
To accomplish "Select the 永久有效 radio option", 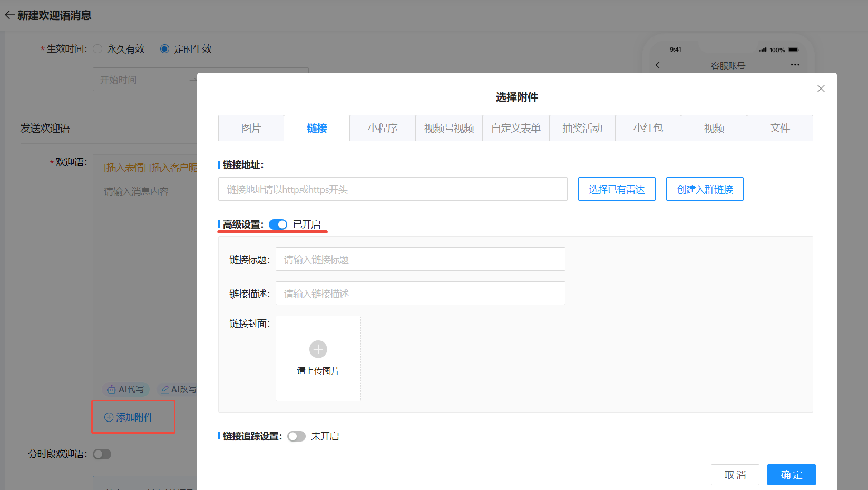I will click(97, 49).
